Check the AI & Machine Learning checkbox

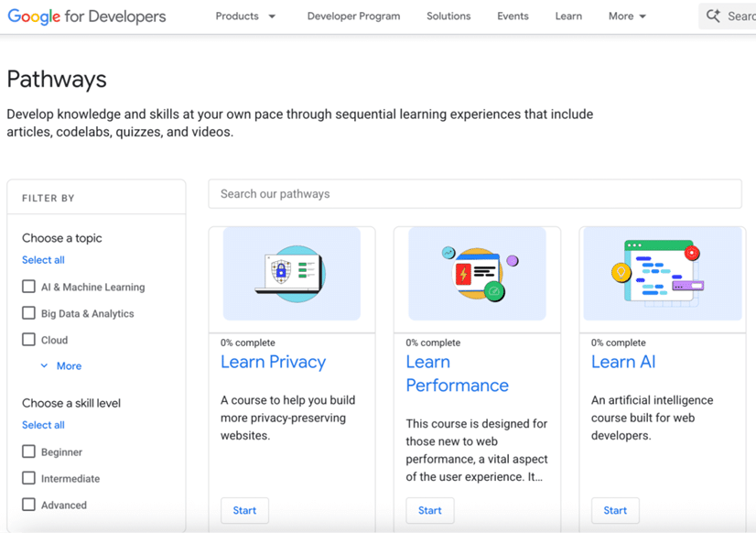(29, 287)
